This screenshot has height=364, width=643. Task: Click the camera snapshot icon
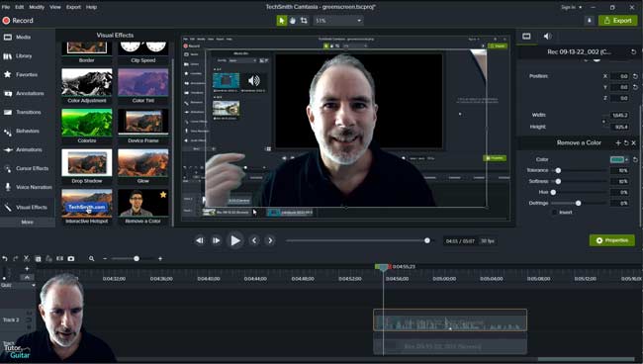(x=71, y=258)
